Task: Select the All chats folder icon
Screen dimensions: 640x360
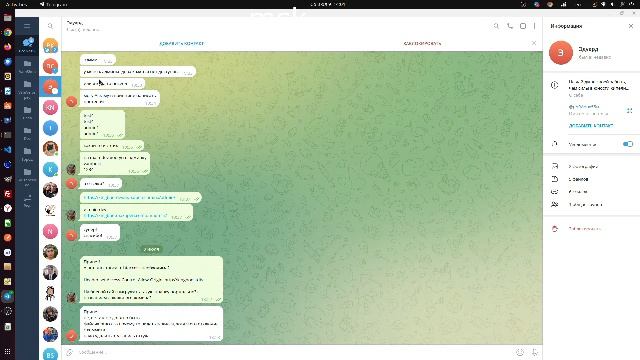Action: tap(27, 44)
